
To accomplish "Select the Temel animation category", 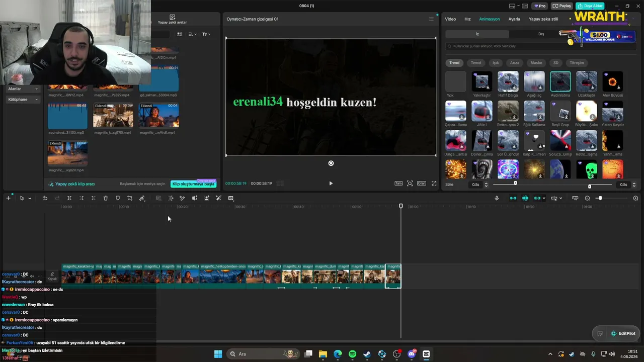I will 476,63.
